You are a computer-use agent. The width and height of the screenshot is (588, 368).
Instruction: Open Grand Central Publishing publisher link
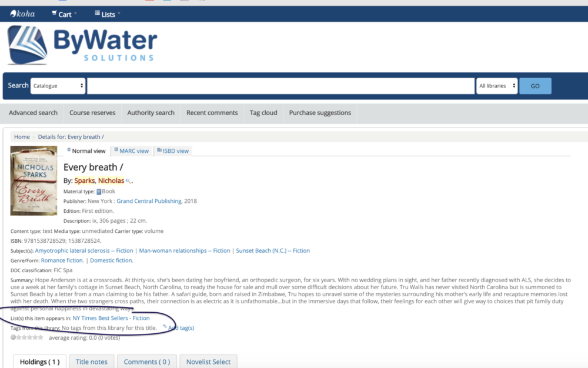coord(149,201)
